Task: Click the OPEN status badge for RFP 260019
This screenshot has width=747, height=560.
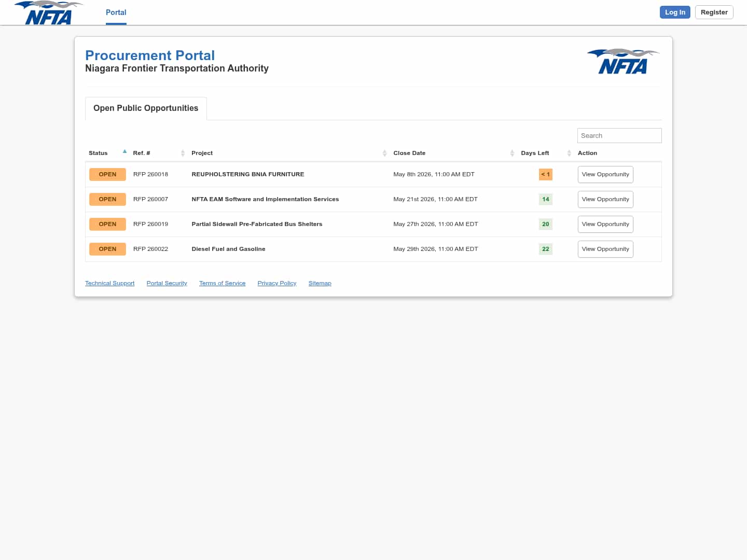Action: tap(107, 225)
